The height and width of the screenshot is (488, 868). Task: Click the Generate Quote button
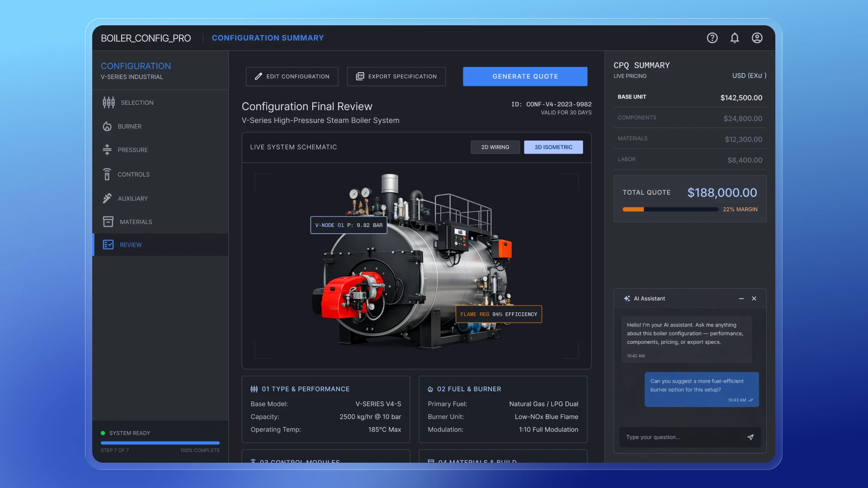525,76
